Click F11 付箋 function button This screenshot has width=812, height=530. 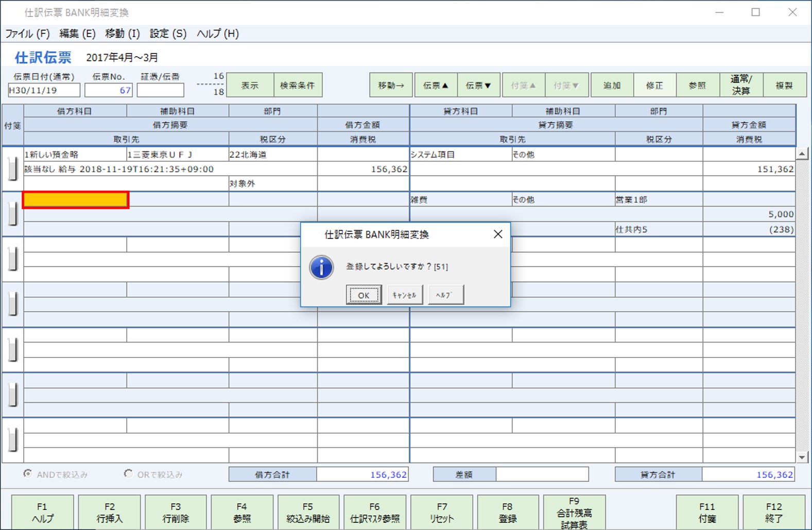707,512
